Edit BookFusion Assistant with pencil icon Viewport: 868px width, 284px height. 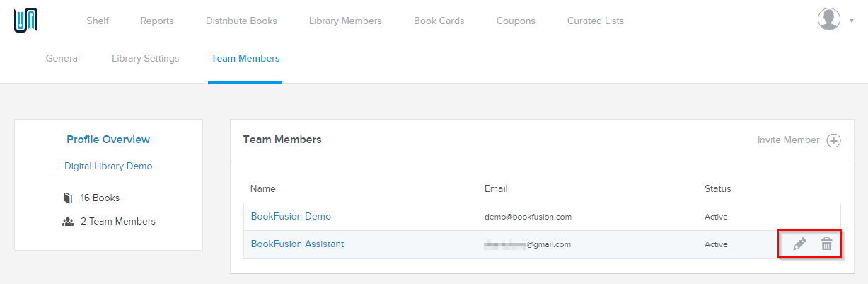coord(799,244)
